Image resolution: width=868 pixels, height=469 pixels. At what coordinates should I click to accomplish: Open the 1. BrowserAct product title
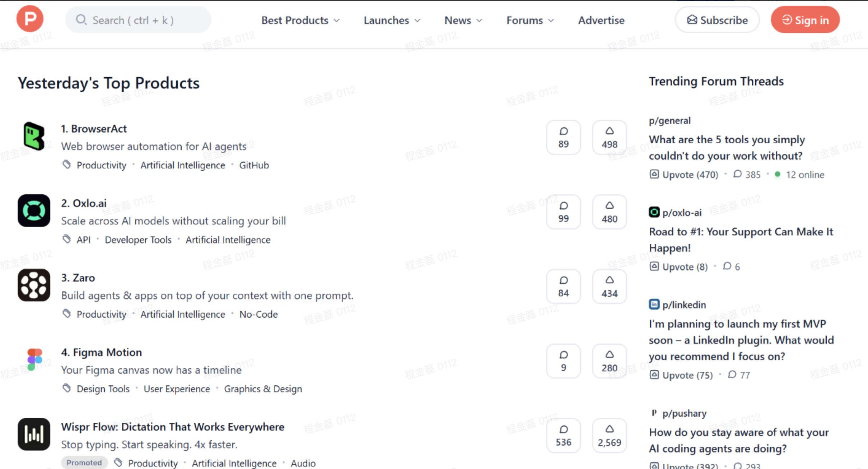click(x=94, y=129)
